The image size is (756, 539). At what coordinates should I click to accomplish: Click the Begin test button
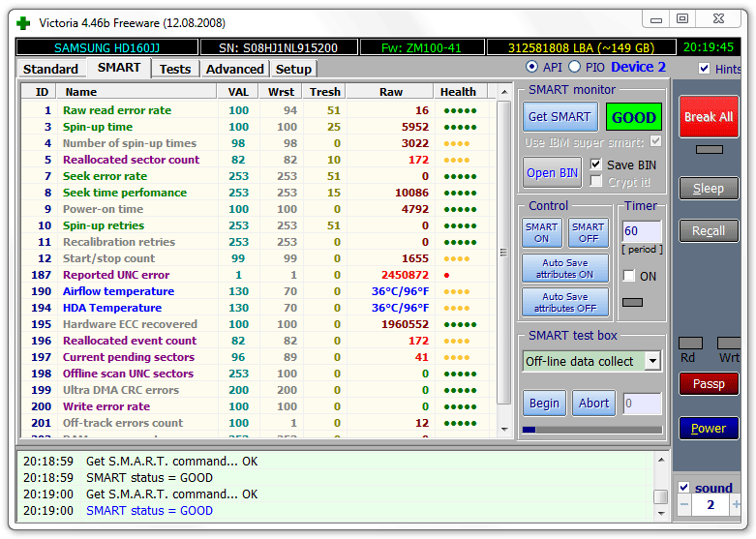544,404
